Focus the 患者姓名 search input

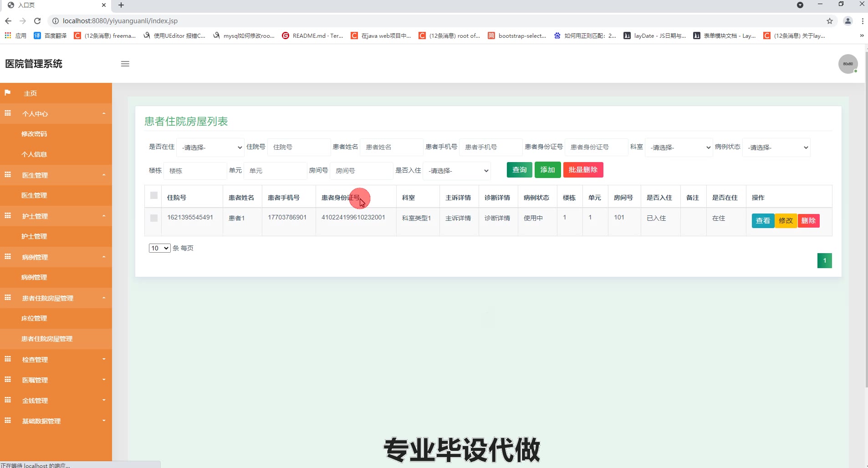(x=392, y=148)
